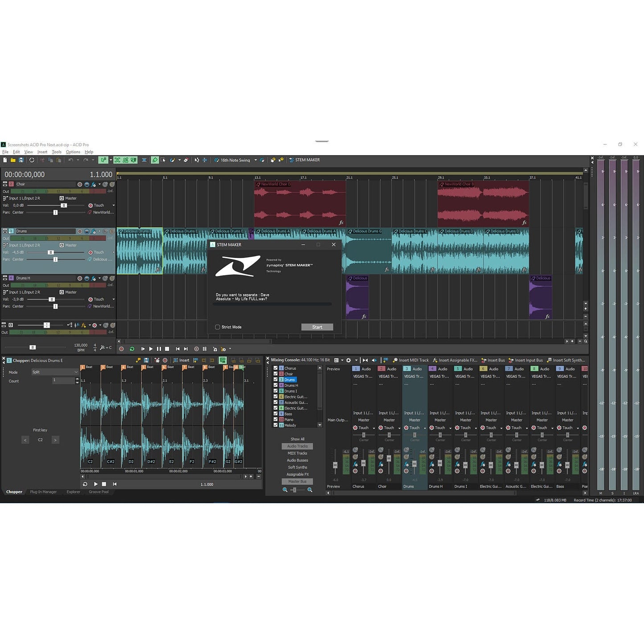644x644 pixels.
Task: Uncheck the Bass track in the mixer list
Action: point(275,414)
